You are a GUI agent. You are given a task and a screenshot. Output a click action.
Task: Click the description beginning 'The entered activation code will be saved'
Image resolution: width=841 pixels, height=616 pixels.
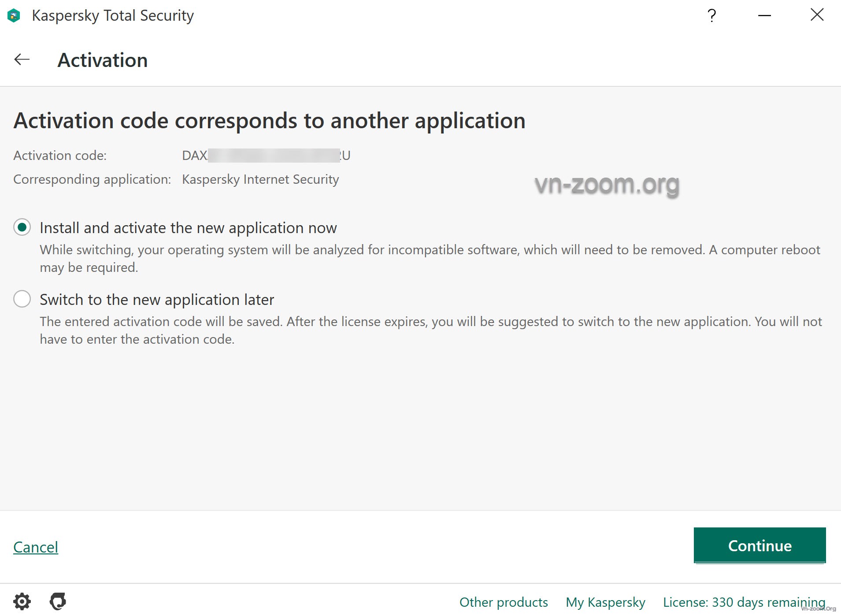(431, 330)
